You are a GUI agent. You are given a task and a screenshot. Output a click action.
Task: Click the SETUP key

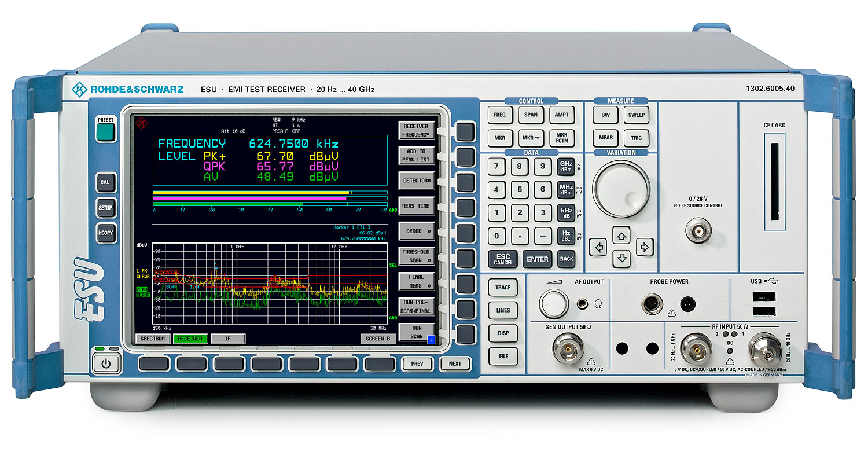point(105,207)
